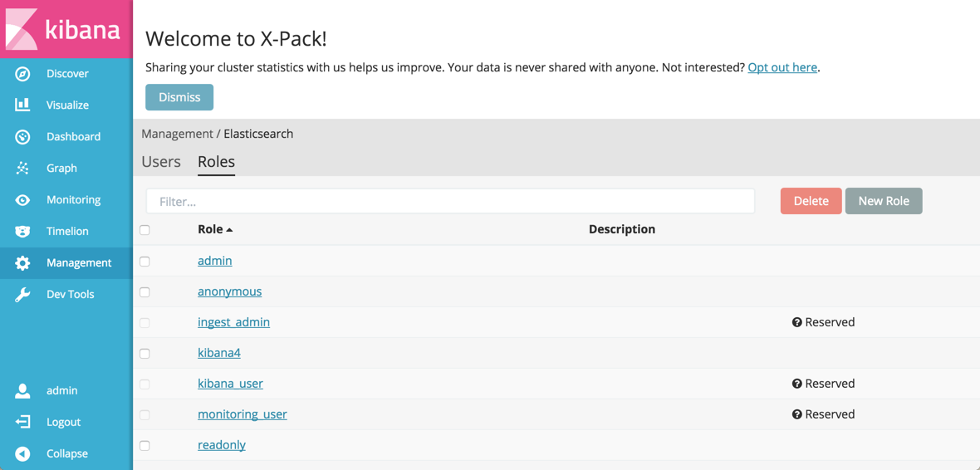
Task: Click the Visualize bar chart icon
Action: pyautogui.click(x=22, y=105)
